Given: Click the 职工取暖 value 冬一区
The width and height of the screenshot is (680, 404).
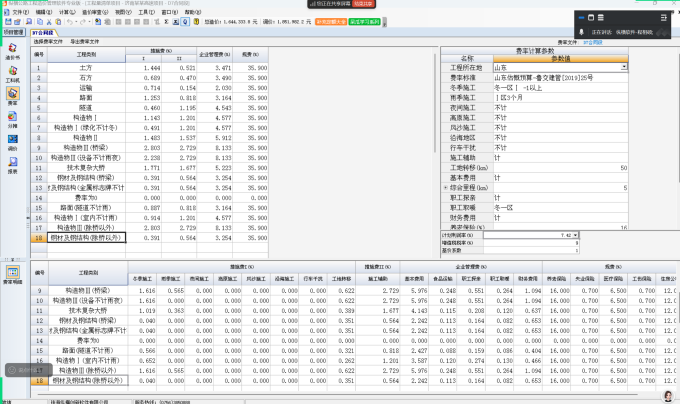Looking at the screenshot, I should click(x=561, y=208).
